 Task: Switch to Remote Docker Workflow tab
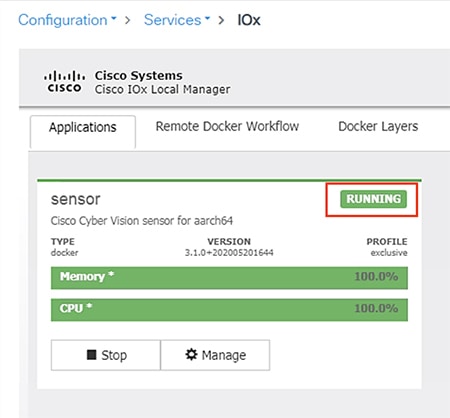click(227, 126)
